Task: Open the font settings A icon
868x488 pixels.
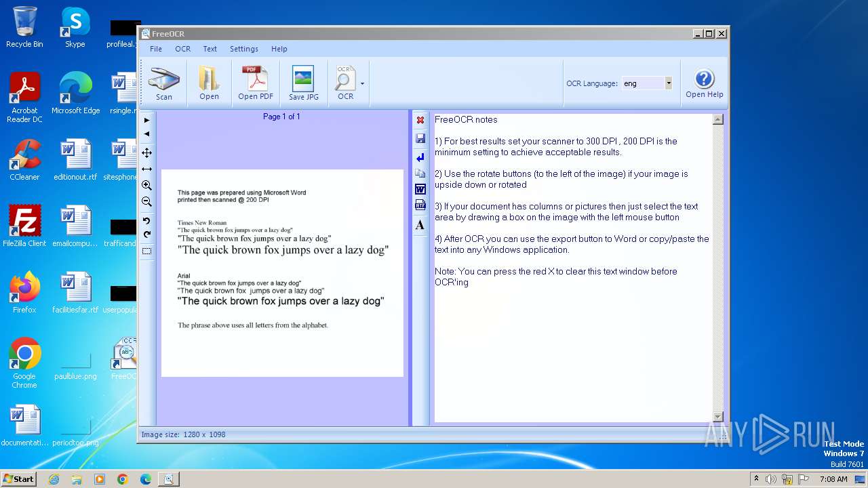Action: (x=420, y=225)
